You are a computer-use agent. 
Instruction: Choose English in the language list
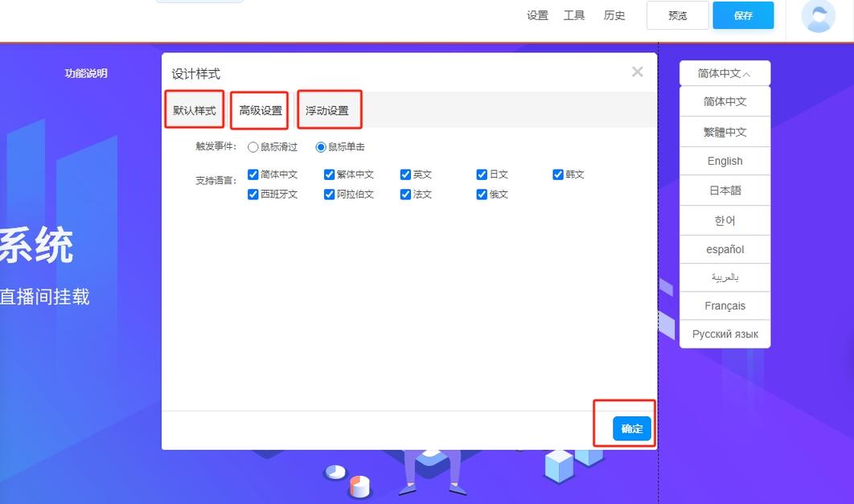tap(725, 161)
